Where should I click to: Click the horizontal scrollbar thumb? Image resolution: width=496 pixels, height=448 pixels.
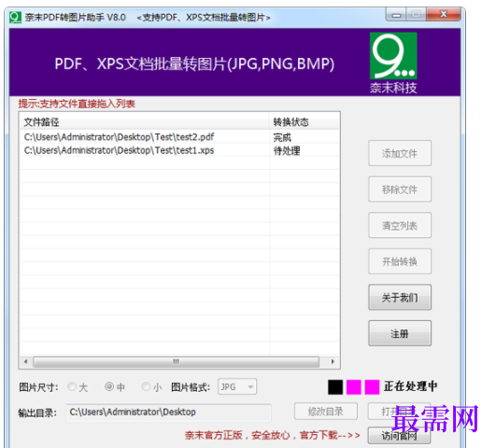tap(176, 362)
